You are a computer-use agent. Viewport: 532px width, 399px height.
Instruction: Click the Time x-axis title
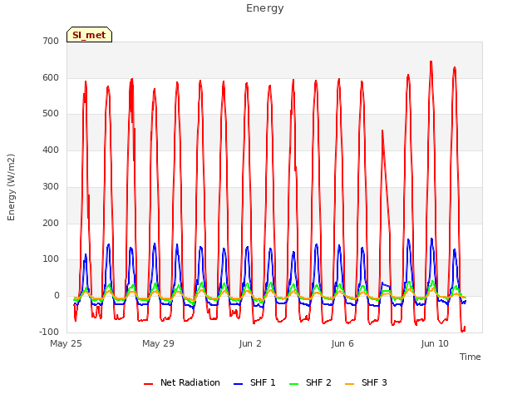click(470, 357)
